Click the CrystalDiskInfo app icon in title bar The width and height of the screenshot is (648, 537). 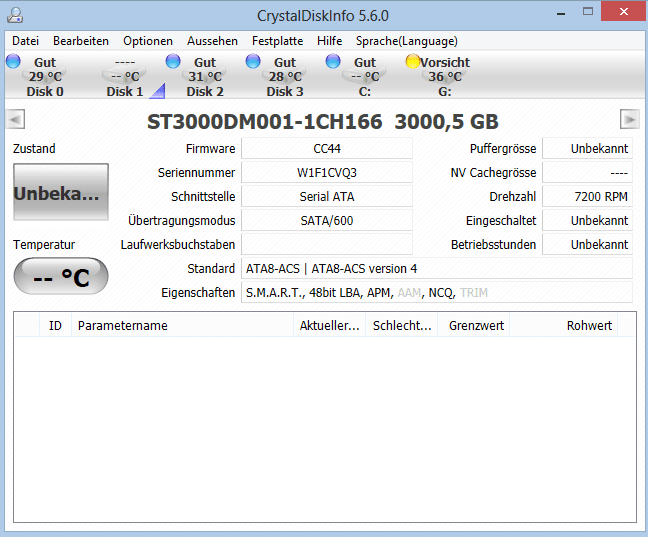coord(15,15)
